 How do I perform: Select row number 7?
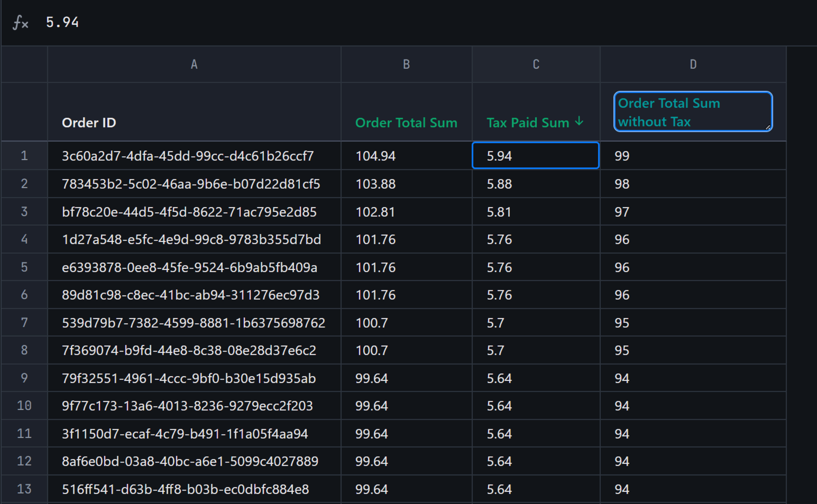pyautogui.click(x=24, y=322)
